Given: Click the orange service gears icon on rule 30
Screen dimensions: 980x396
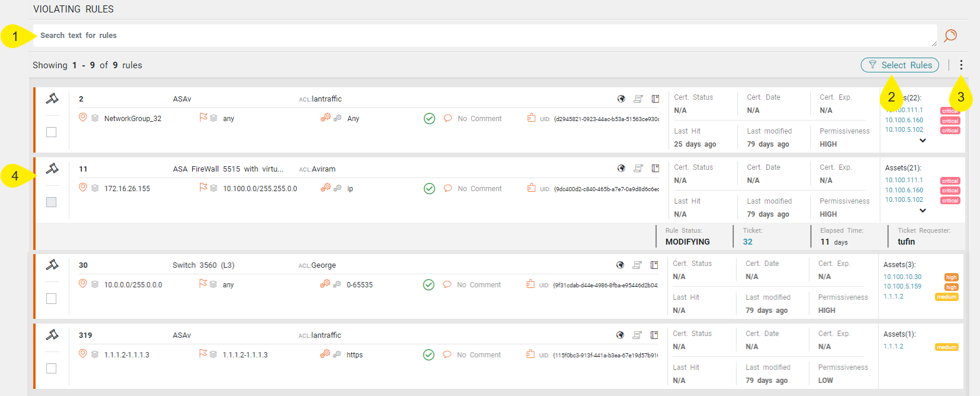Looking at the screenshot, I should point(325,284).
